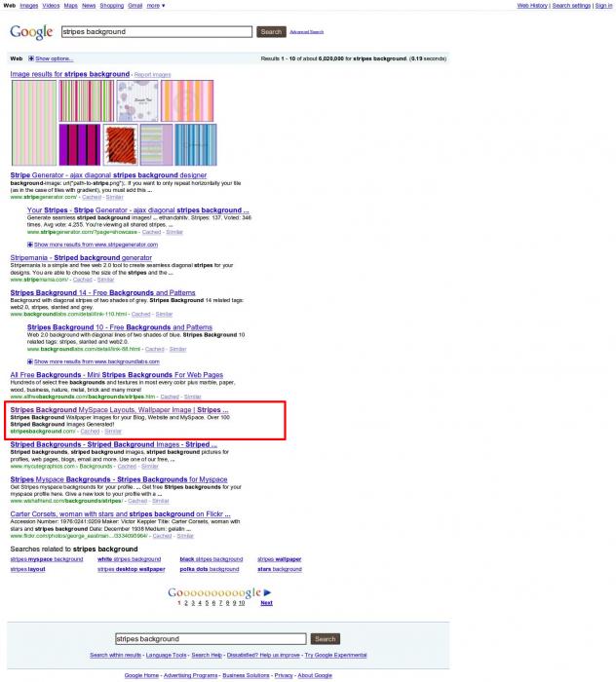The height and width of the screenshot is (682, 616).
Task: Open the polka dot sample thumbnail
Action: 137,101
